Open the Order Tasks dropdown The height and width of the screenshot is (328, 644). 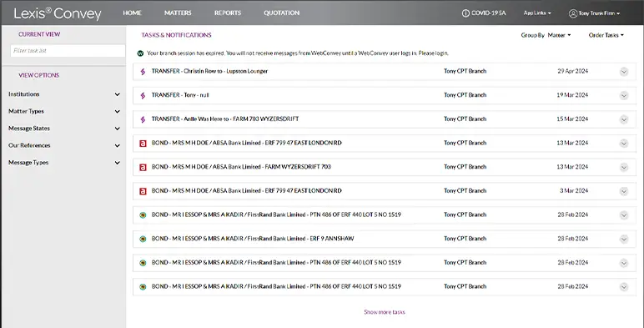(x=606, y=35)
